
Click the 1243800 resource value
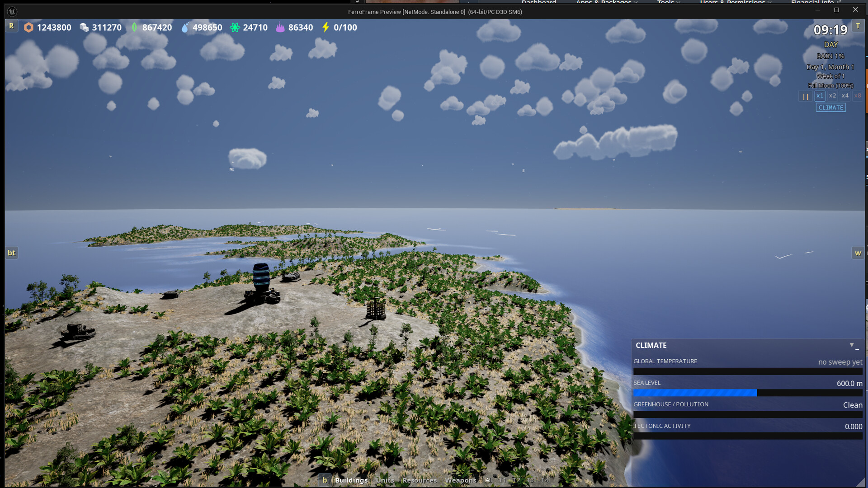[54, 28]
